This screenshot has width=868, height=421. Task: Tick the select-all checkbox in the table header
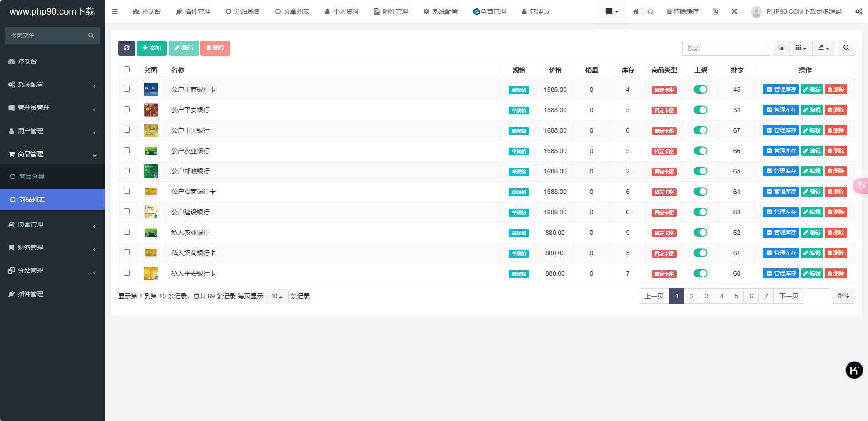[127, 69]
